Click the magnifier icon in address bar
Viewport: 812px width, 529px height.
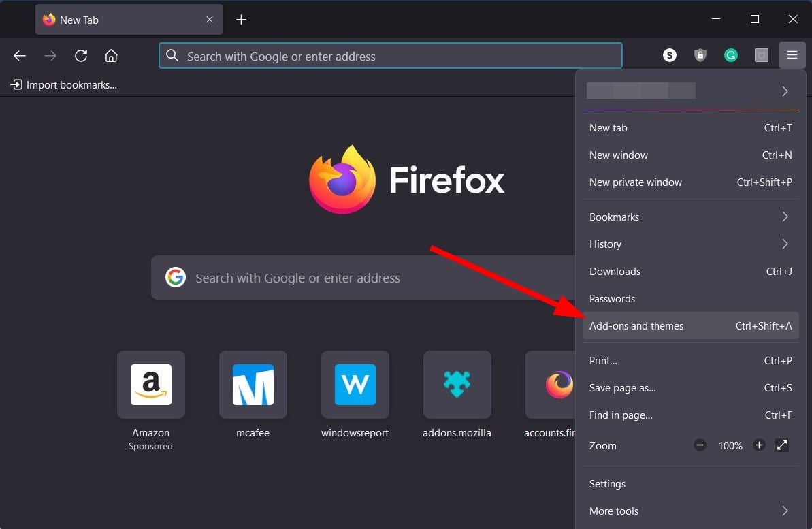pyautogui.click(x=172, y=55)
